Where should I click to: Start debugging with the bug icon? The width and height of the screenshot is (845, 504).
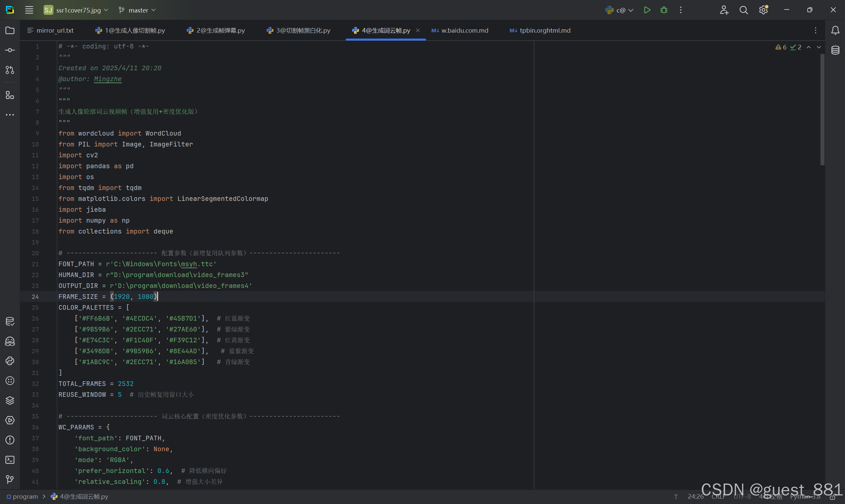663,10
